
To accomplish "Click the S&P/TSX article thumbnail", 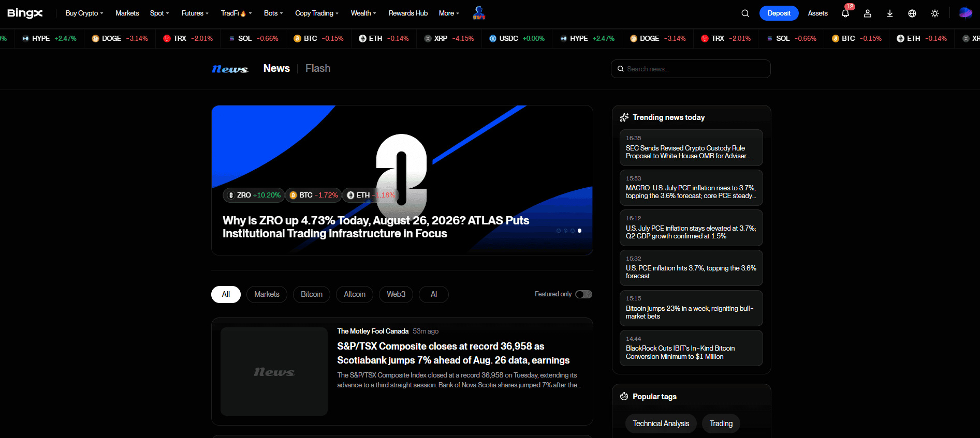I will pos(274,371).
